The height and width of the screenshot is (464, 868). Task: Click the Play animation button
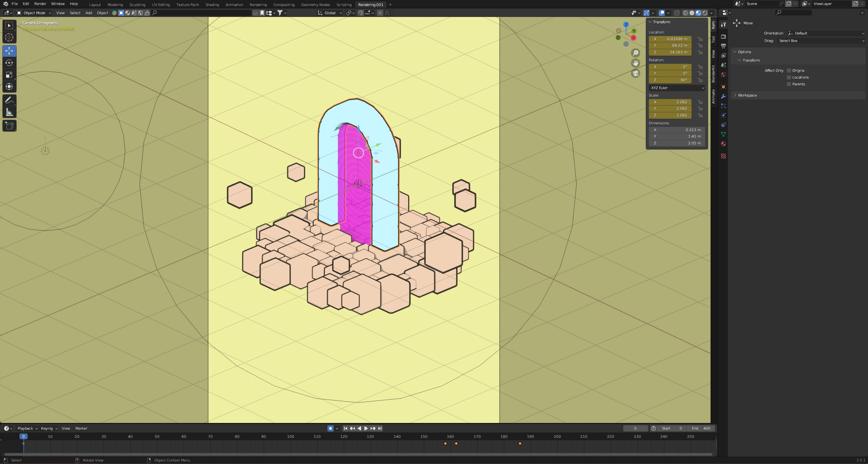tap(366, 428)
